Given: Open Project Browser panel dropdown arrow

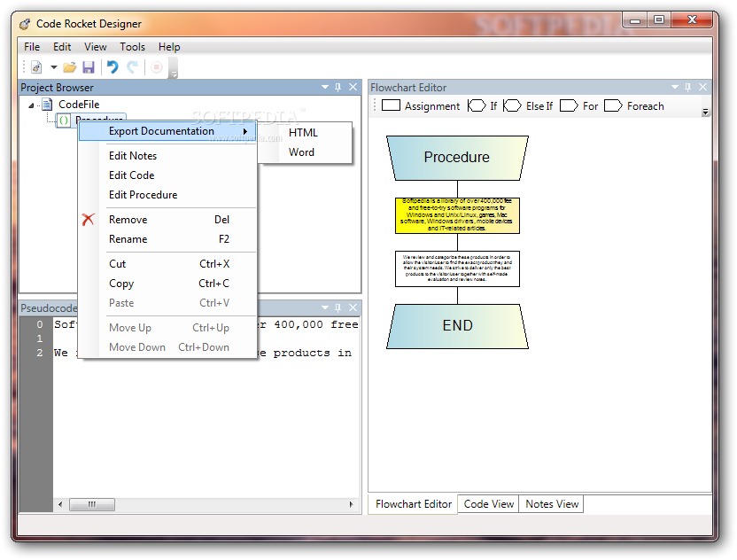Looking at the screenshot, I should 325,87.
